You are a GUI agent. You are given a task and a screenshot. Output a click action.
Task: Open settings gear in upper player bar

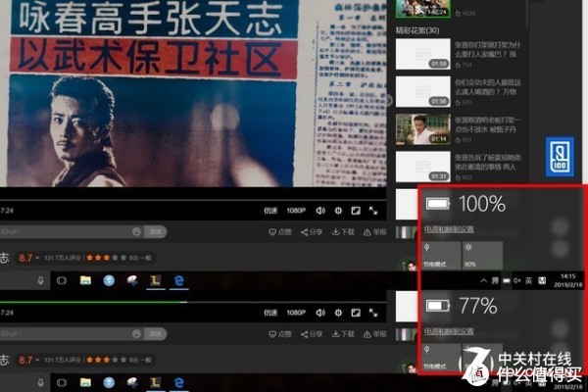coord(338,211)
